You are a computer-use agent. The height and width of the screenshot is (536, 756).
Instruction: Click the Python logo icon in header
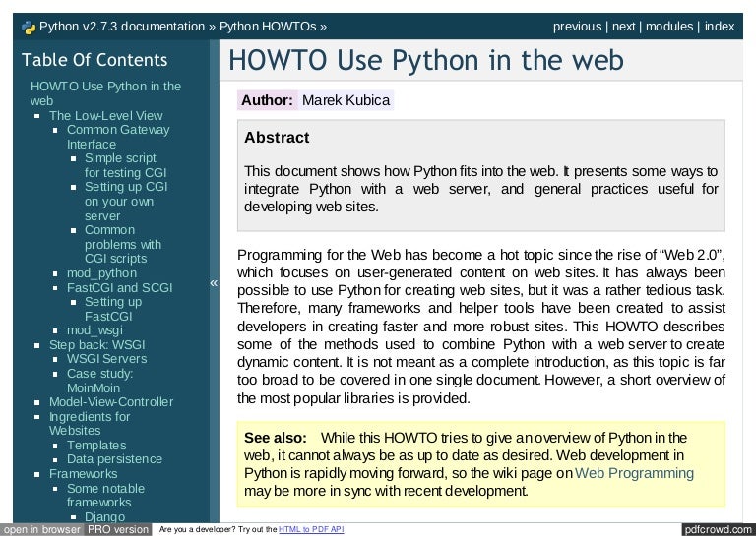click(28, 27)
